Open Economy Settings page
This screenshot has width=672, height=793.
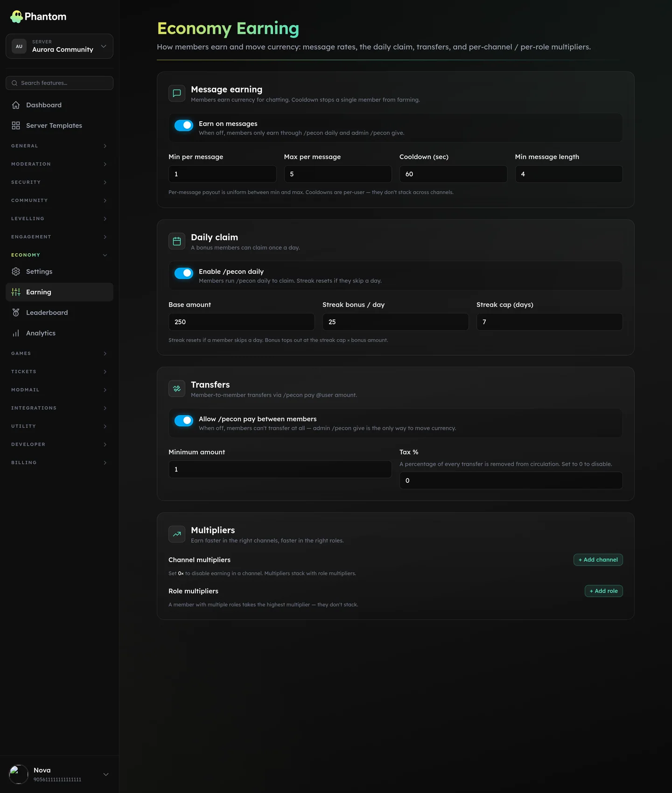click(x=59, y=271)
